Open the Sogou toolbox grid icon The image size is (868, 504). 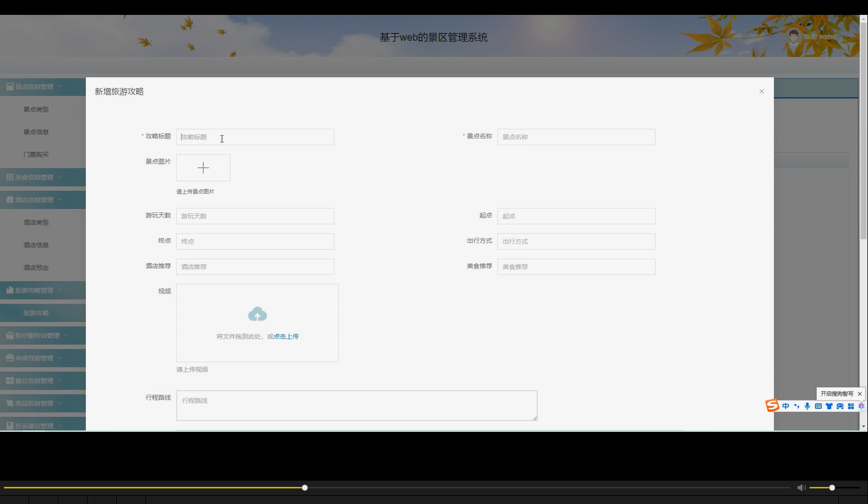pos(850,406)
